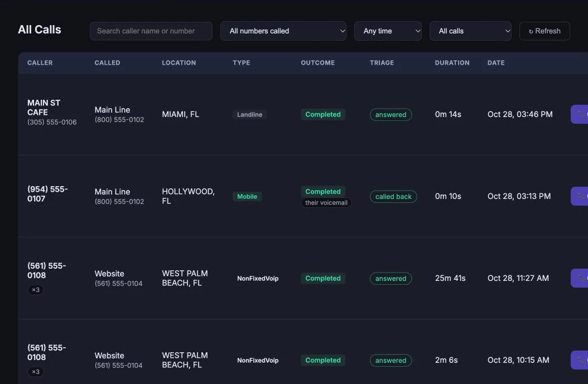588x384 pixels.
Task: Click the 0m 14s duration cell
Action: point(448,114)
